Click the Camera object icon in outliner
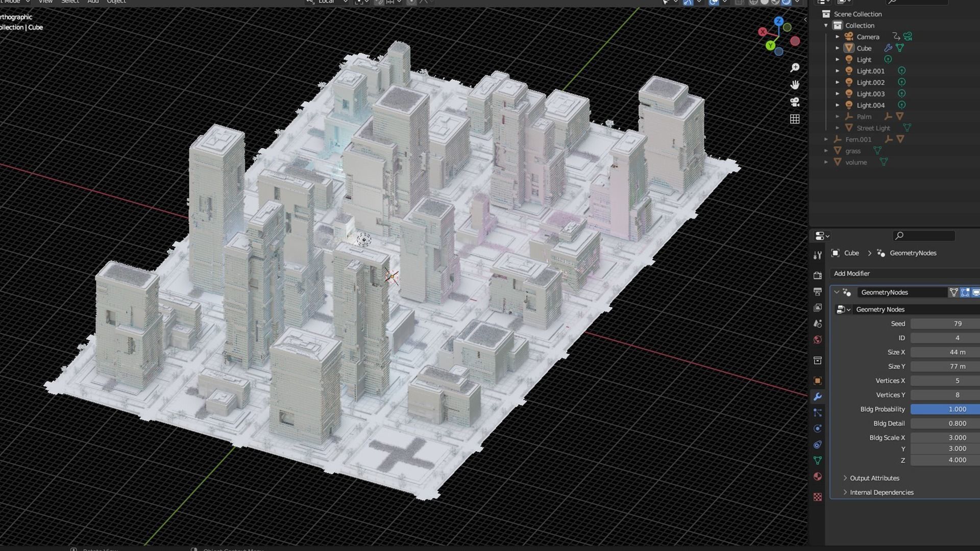This screenshot has height=551, width=980. pyautogui.click(x=849, y=37)
